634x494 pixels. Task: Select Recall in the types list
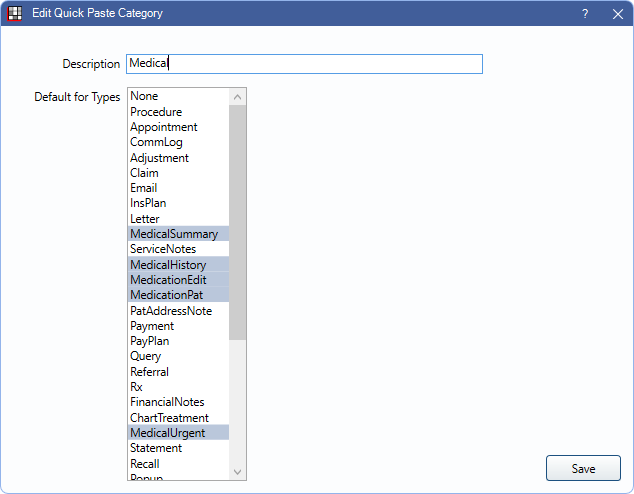tap(178, 463)
